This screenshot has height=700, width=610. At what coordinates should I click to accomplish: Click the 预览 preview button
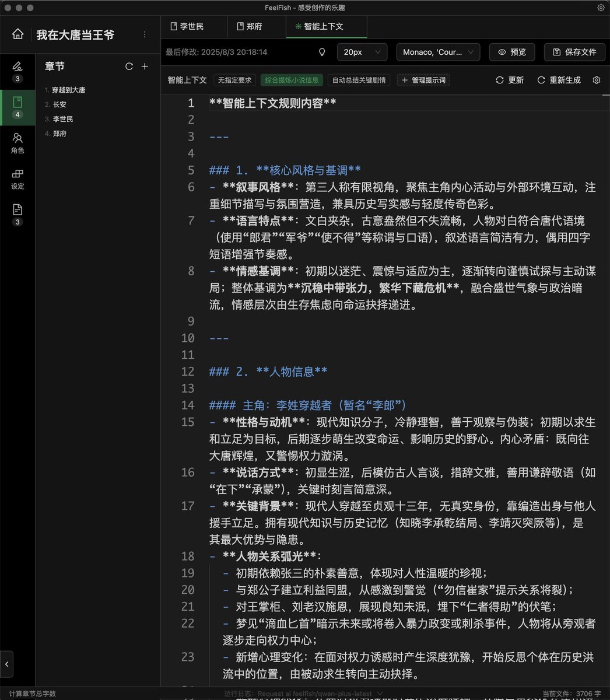pos(512,52)
